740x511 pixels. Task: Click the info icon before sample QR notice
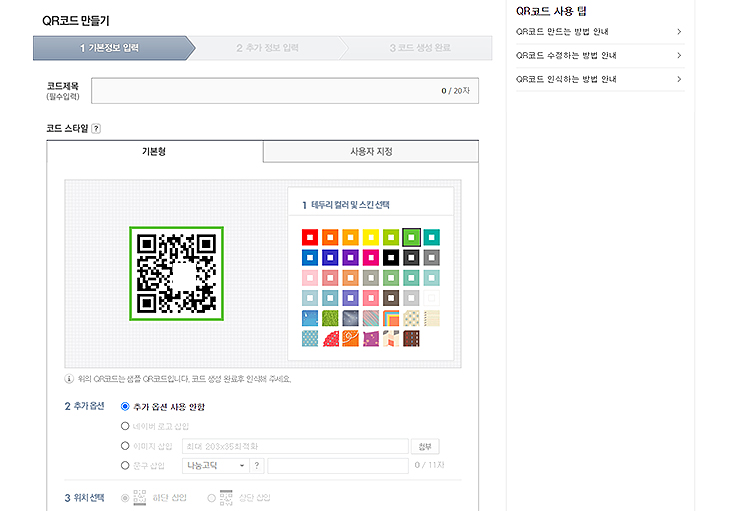tap(69, 379)
